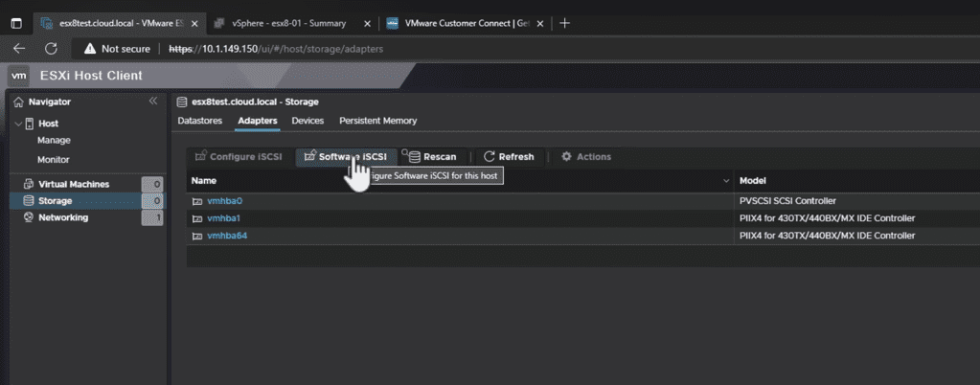This screenshot has height=385, width=980.
Task: Close the vSphere esx8-01 Summary tab
Action: click(x=367, y=24)
